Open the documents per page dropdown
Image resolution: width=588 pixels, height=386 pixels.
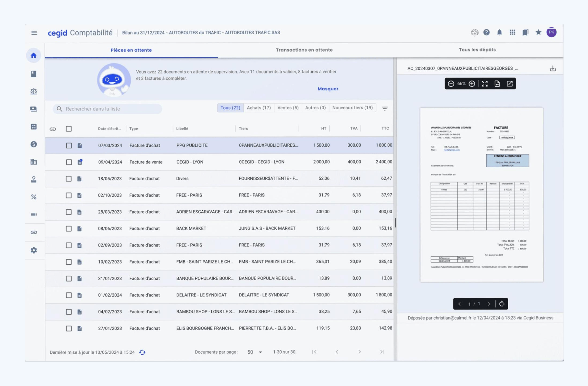[255, 352]
